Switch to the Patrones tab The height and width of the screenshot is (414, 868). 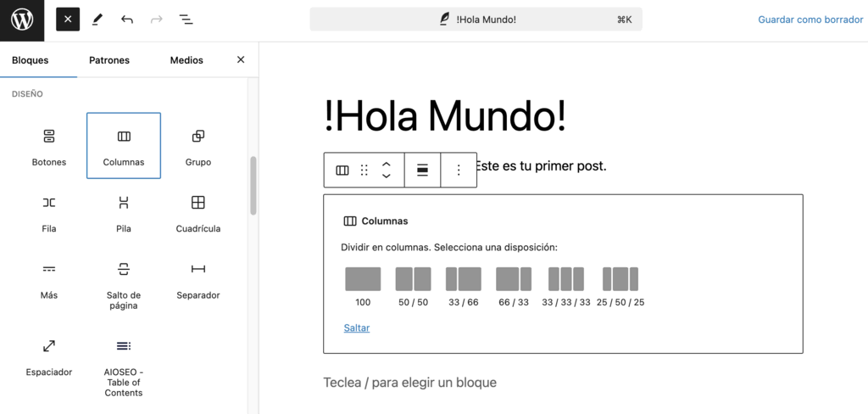click(109, 60)
